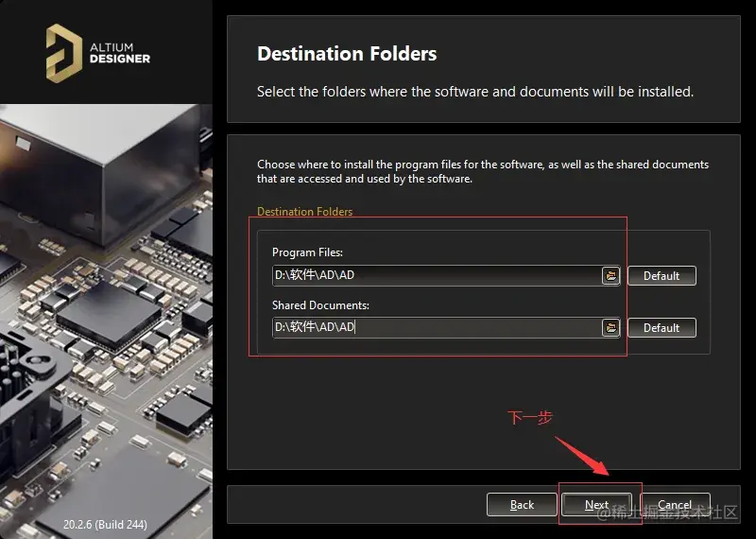The height and width of the screenshot is (539, 756).
Task: Cancel the installation
Action: tap(675, 505)
